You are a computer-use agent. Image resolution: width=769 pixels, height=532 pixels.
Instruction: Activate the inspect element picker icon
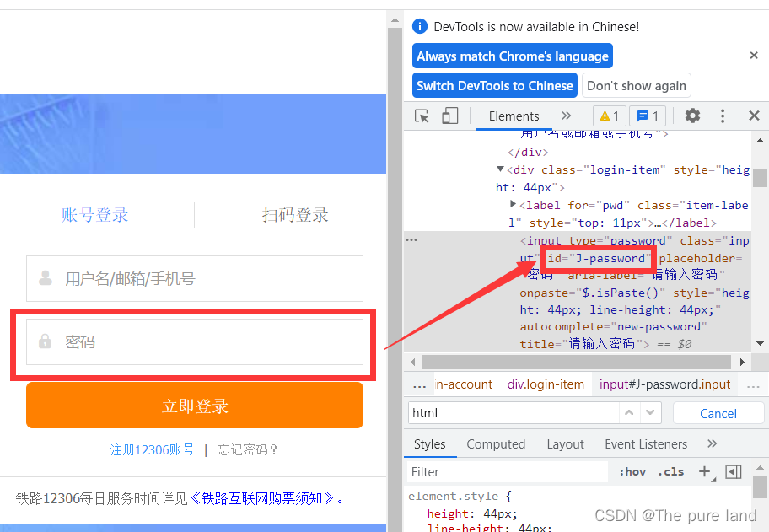422,116
